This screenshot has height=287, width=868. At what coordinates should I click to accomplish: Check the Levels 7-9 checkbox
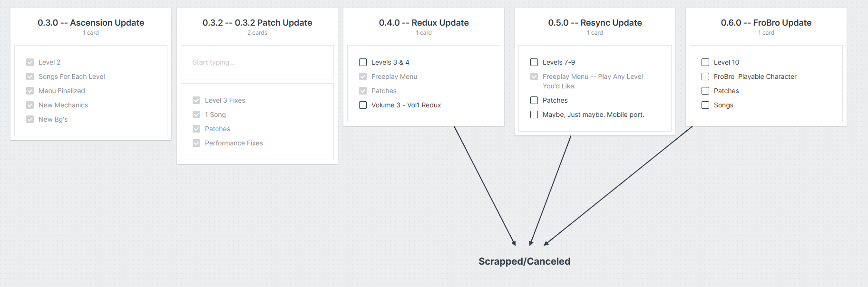pos(534,62)
